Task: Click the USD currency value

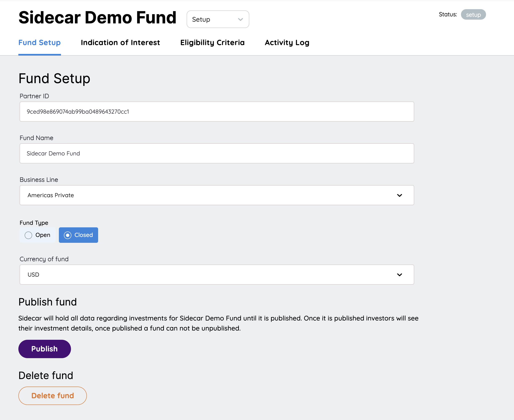Action: 33,274
